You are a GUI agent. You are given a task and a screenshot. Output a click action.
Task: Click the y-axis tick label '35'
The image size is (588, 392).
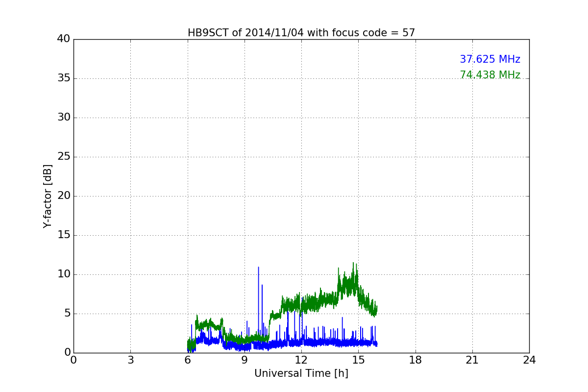click(64, 78)
